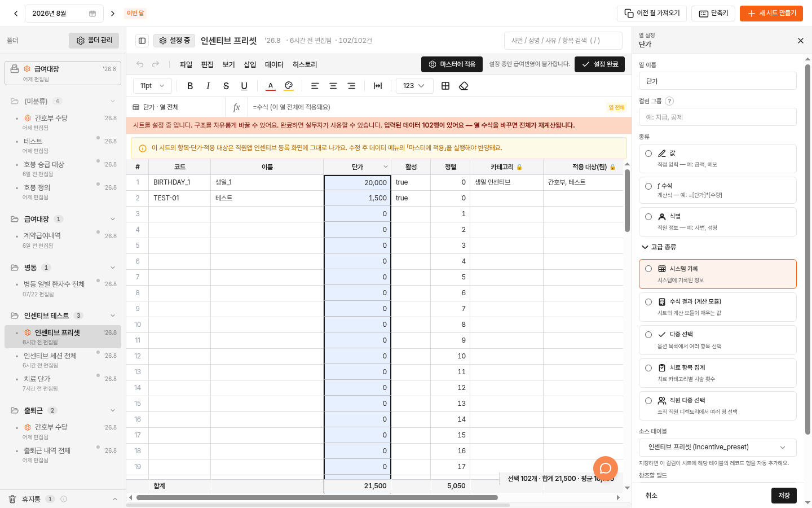Click the eraser clear-format icon

coord(464,86)
